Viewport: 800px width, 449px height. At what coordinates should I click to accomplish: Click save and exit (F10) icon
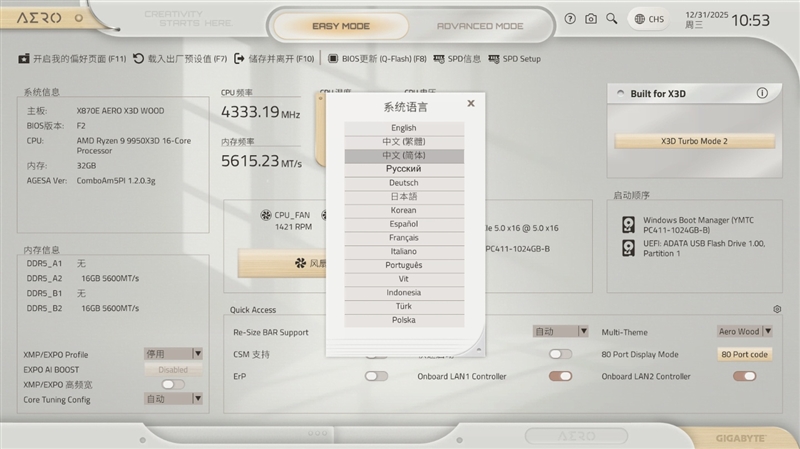click(x=239, y=59)
